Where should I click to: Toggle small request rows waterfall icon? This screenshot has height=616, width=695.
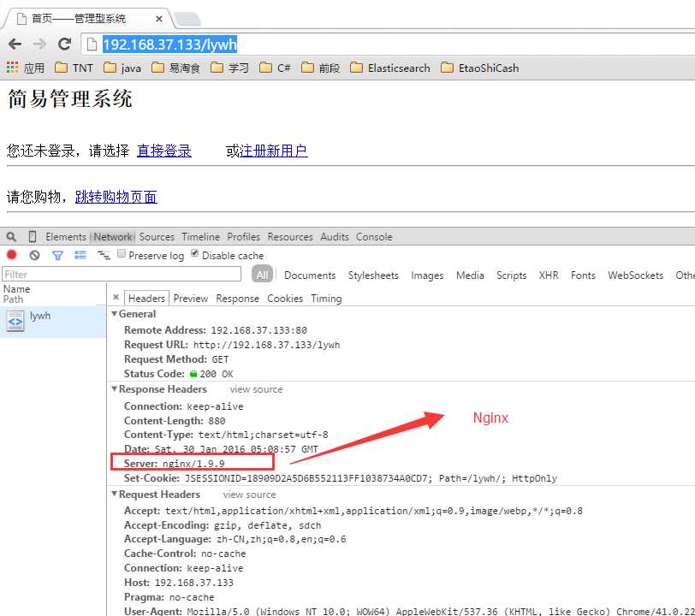[104, 255]
